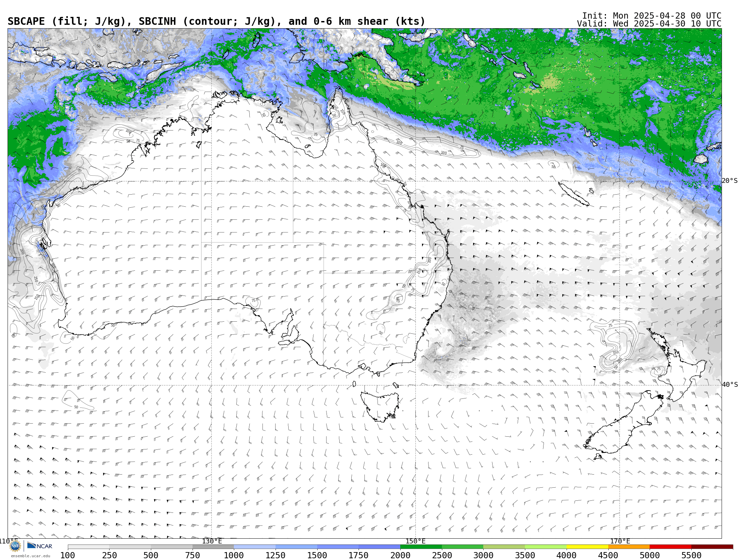Click the color bar label '3500'
Image resolution: width=744 pixels, height=560 pixels.
tap(525, 556)
